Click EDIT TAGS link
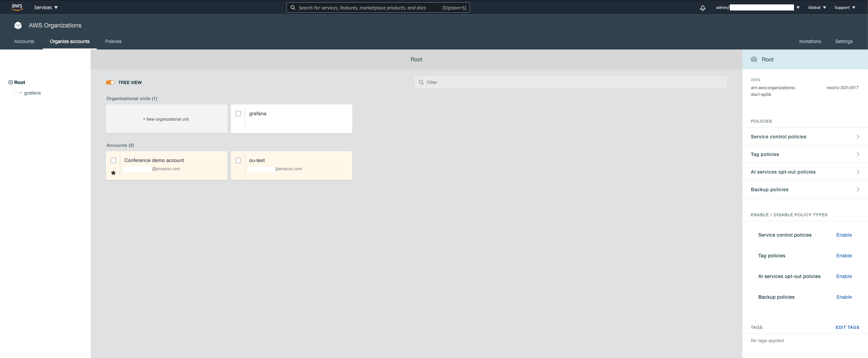 point(848,327)
